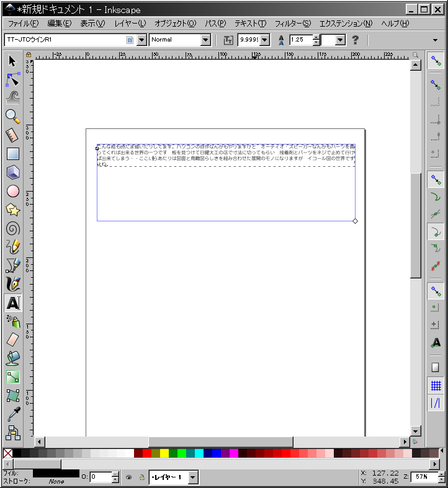The width and height of the screenshot is (448, 488).
Task: Toggle snap to smooth nodes
Action: pyautogui.click(x=436, y=249)
